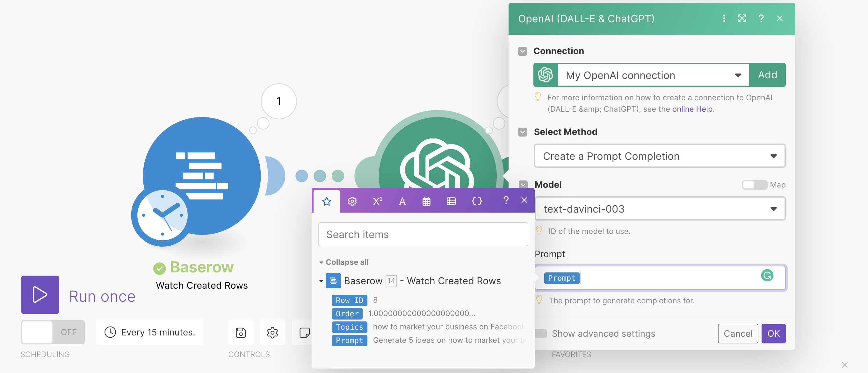Open the settings tab in mapping panel
Viewport: 868px width, 373px height.
coord(352,201)
